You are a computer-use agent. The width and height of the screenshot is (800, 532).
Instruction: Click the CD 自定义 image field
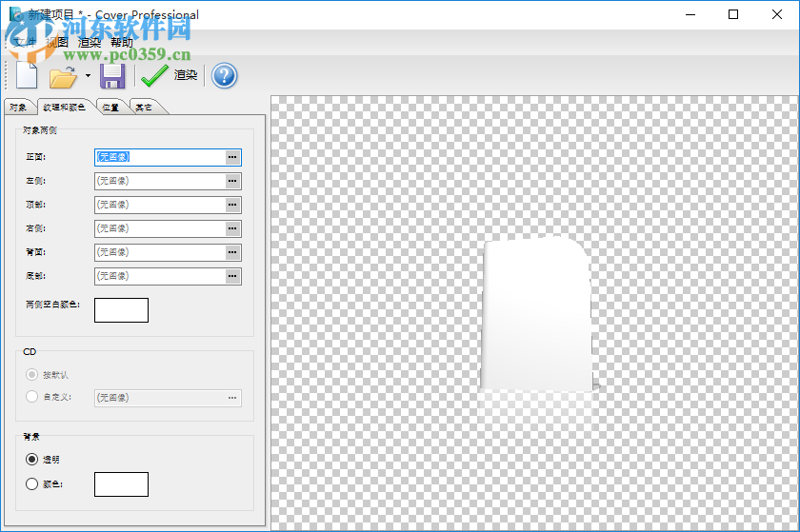pyautogui.click(x=168, y=398)
